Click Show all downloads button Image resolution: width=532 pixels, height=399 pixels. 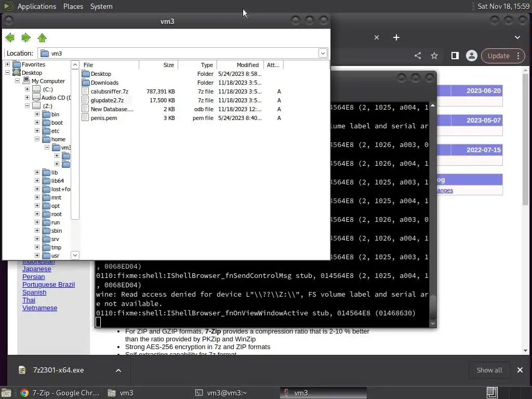pos(489,370)
